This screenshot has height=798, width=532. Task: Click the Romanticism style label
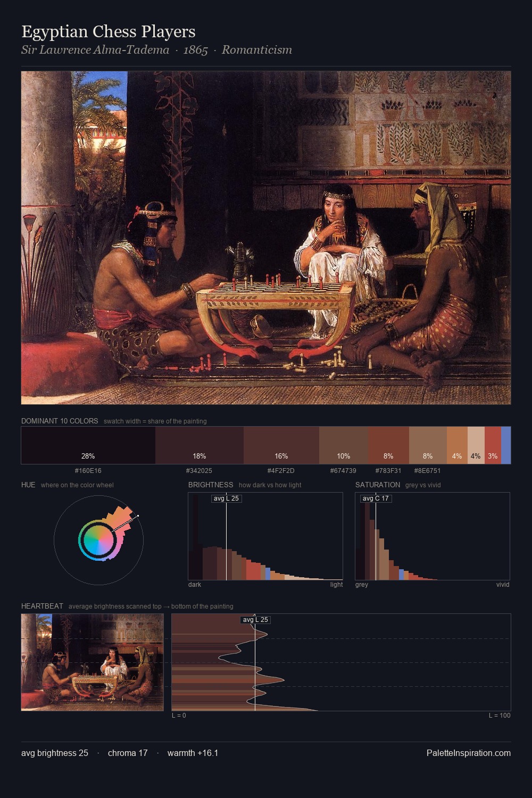(257, 50)
